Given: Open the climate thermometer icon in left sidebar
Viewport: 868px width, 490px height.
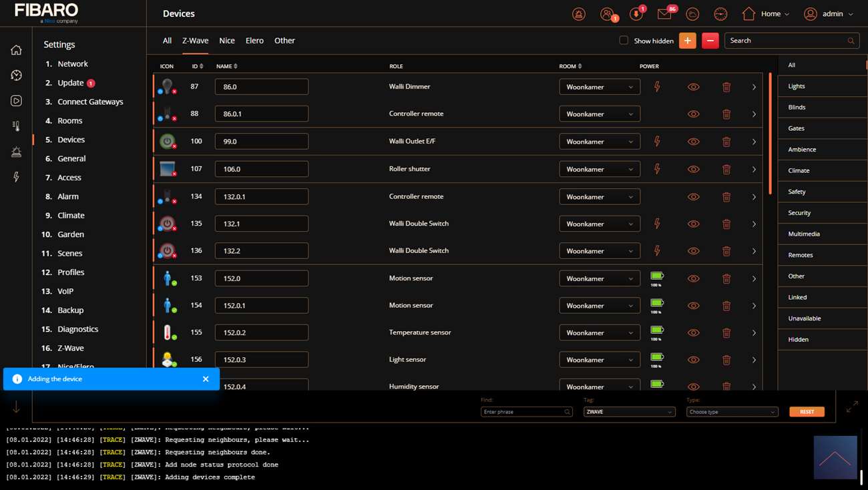Looking at the screenshot, I should 16,126.
